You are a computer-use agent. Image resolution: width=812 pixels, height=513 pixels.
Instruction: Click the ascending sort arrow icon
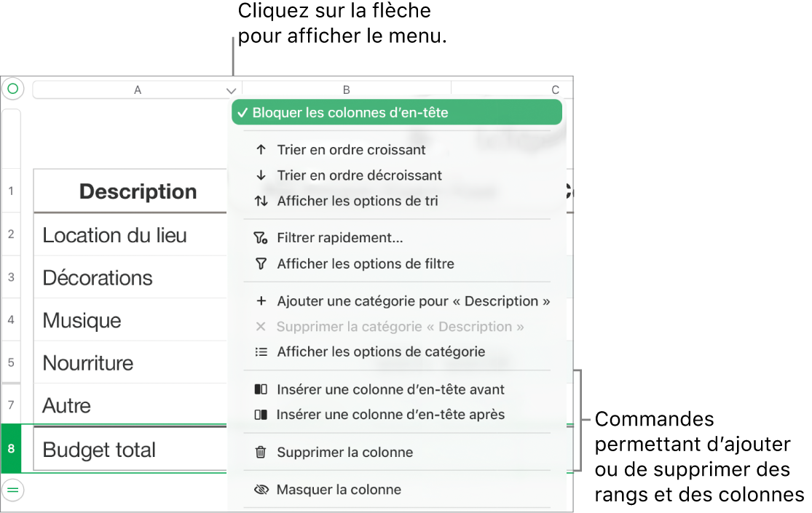(261, 149)
